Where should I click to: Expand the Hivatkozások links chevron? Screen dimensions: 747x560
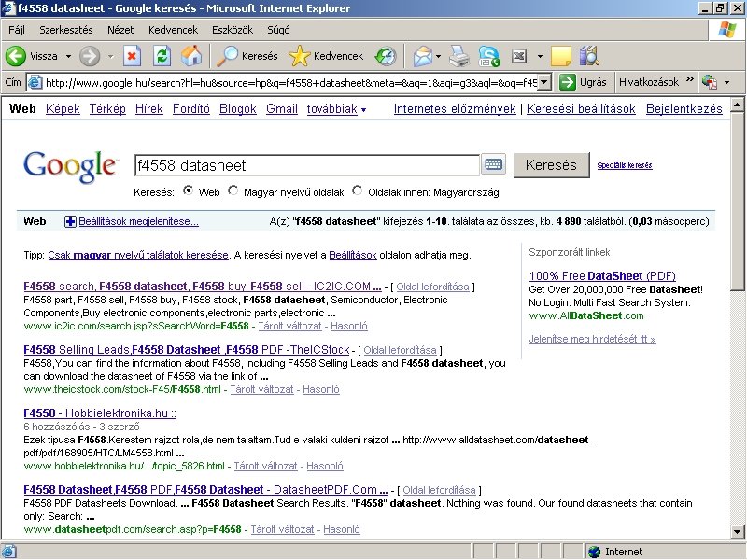tap(690, 79)
